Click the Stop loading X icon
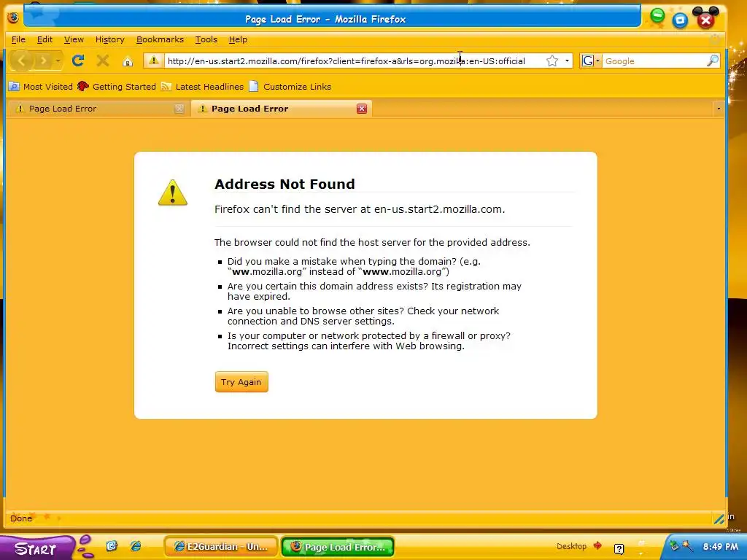The image size is (747, 560). (102, 61)
